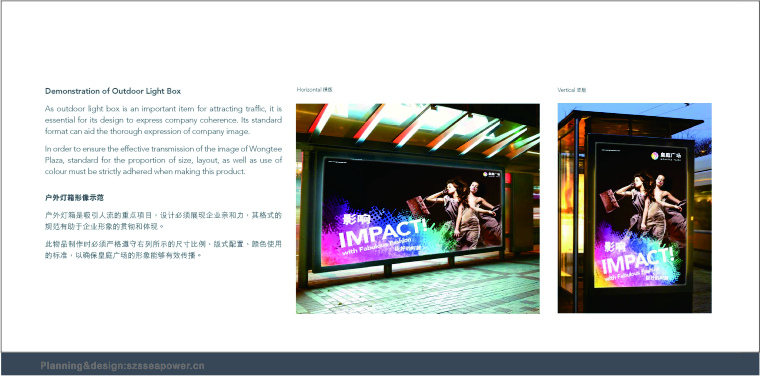The image size is (760, 376).
Task: Click the Wongtee Plaza logo on vertical poster
Action: [x=666, y=156]
